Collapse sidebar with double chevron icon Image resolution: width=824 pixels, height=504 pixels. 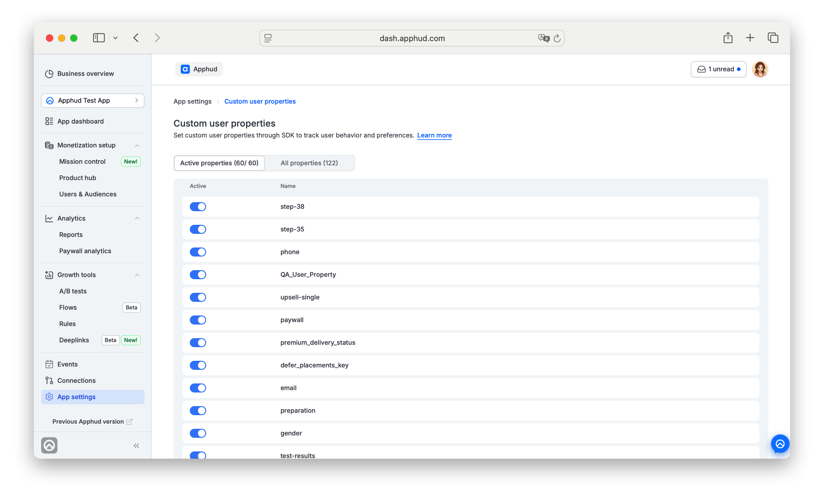tap(136, 445)
